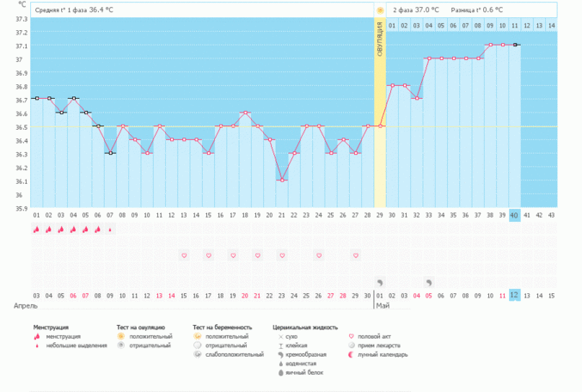Click the last temperature point on day 40
The height and width of the screenshot is (392, 582).
tap(515, 45)
